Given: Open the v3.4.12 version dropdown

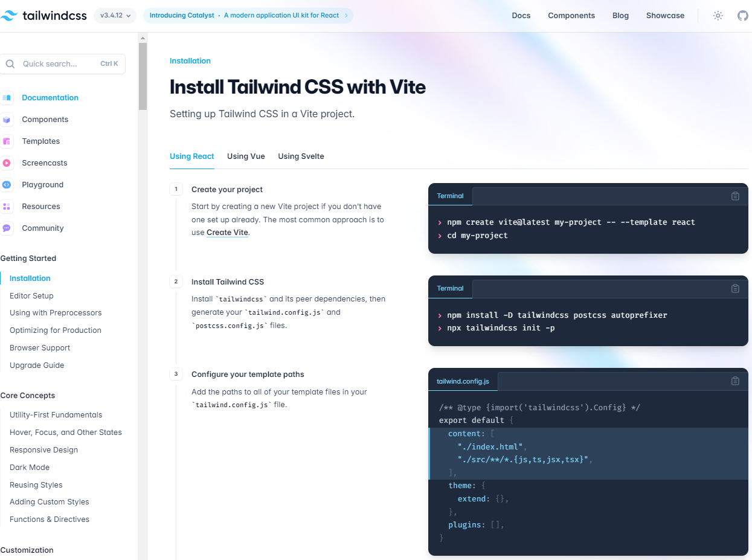Looking at the screenshot, I should point(115,16).
